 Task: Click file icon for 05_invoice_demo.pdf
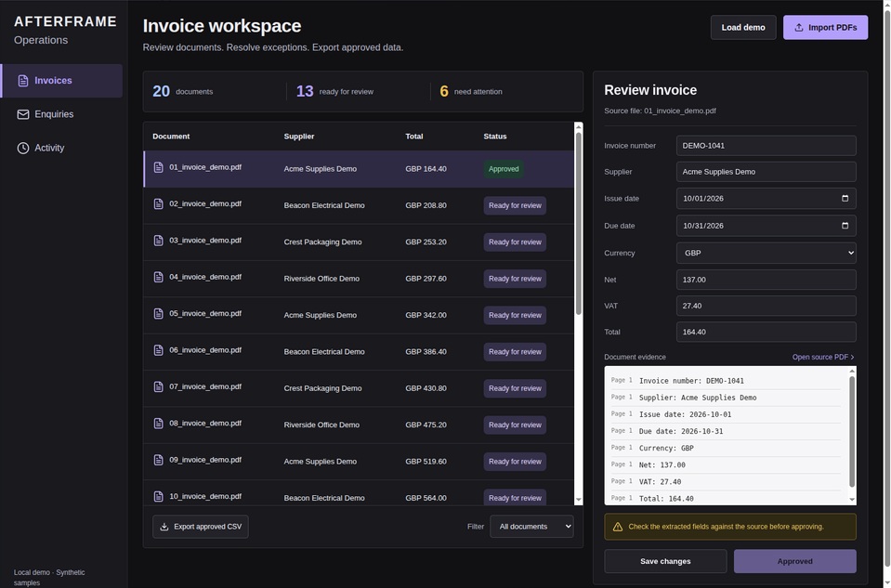point(159,314)
